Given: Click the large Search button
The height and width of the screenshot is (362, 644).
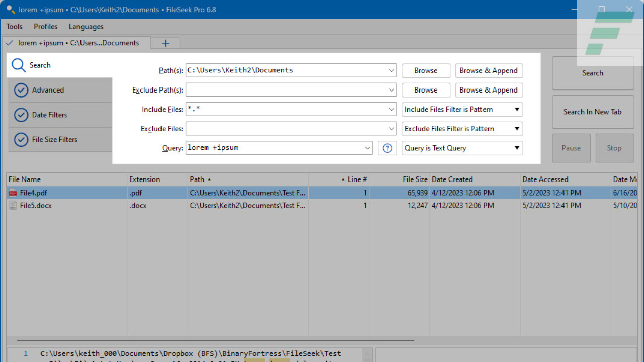Looking at the screenshot, I should [x=593, y=73].
